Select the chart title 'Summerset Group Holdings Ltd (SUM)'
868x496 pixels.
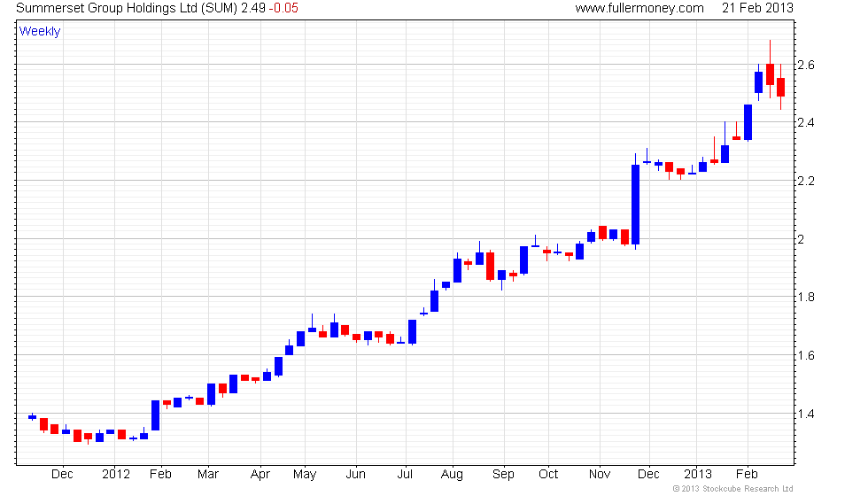point(127,8)
